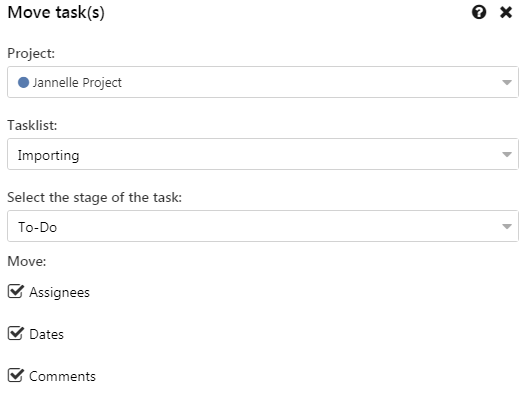This screenshot has width=526, height=397.
Task: Click the Assignees label text
Action: (x=59, y=292)
